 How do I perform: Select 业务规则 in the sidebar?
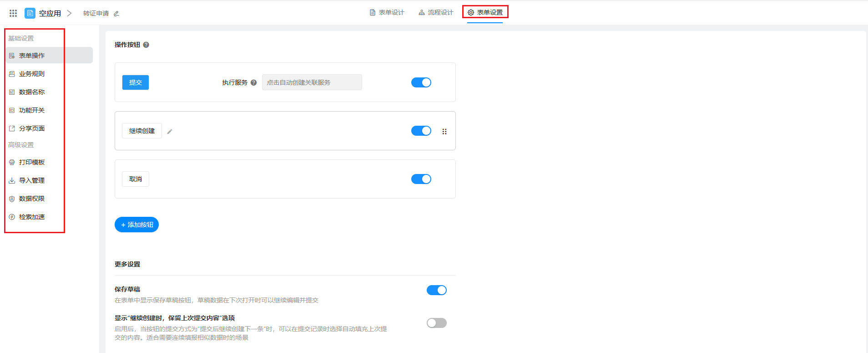(31, 74)
